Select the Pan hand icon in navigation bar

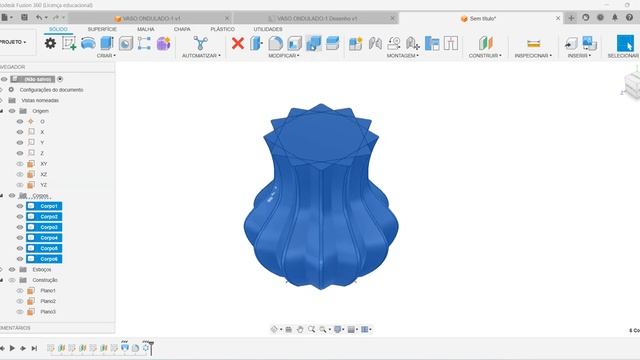tap(300, 329)
